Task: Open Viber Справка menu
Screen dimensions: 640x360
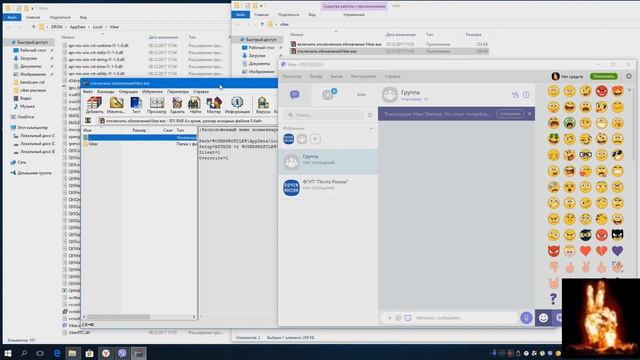Action: click(392, 76)
